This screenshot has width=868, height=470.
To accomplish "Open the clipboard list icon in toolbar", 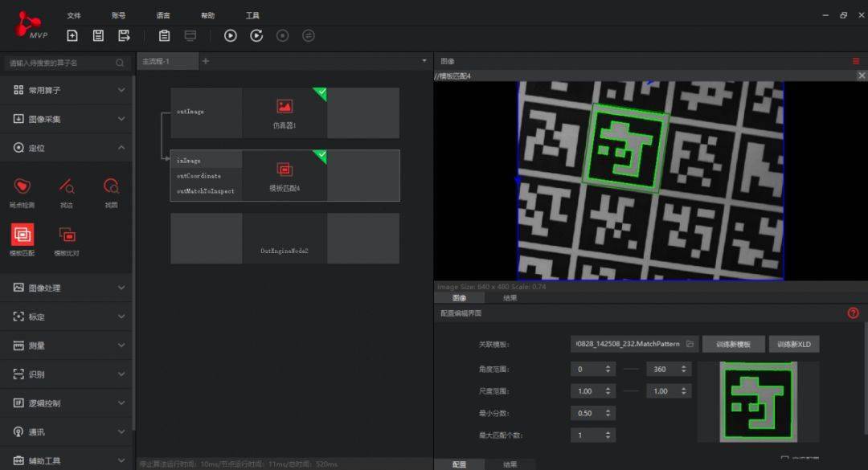I will [x=165, y=36].
